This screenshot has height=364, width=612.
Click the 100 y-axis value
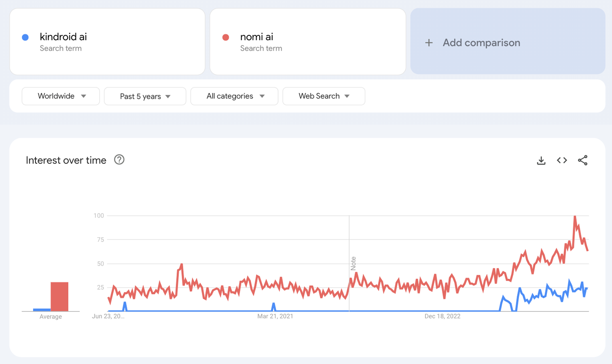(x=98, y=215)
